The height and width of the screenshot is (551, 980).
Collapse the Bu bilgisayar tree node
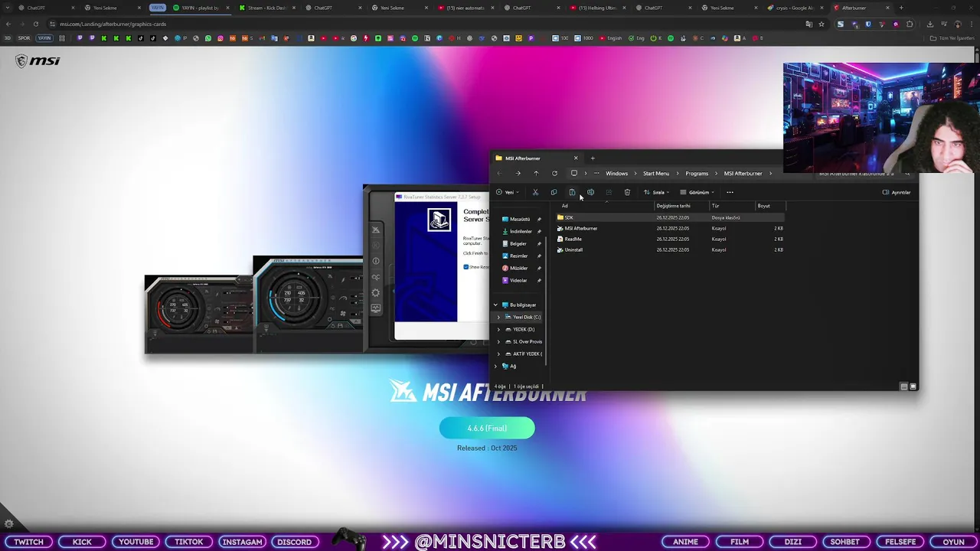tap(495, 305)
